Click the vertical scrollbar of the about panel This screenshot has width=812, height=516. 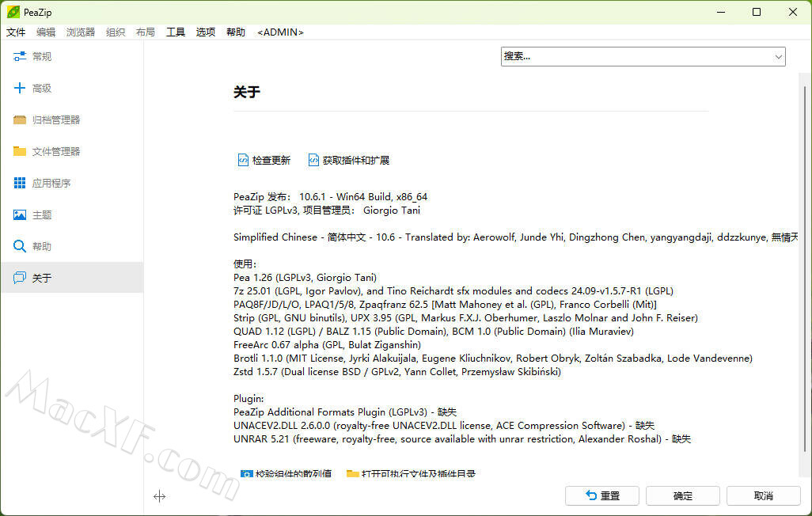pyautogui.click(x=804, y=269)
